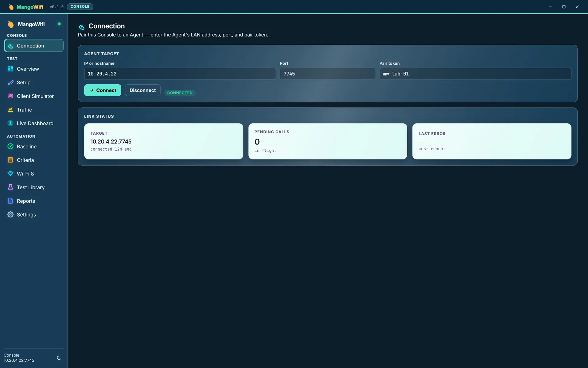Select the Target card reading 10.20.4.22:7745
Viewport: 588px width, 368px height.
tap(164, 141)
